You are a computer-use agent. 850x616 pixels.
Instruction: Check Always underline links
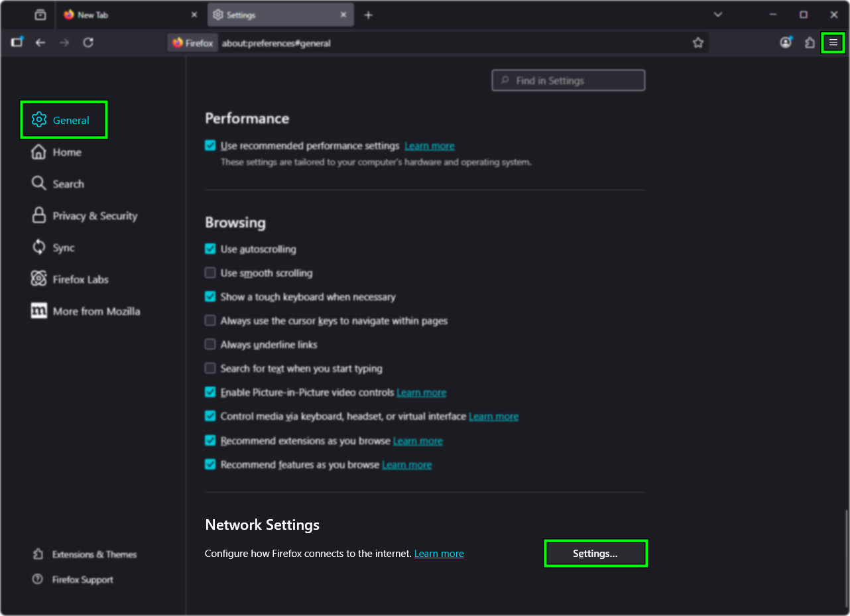tap(210, 344)
